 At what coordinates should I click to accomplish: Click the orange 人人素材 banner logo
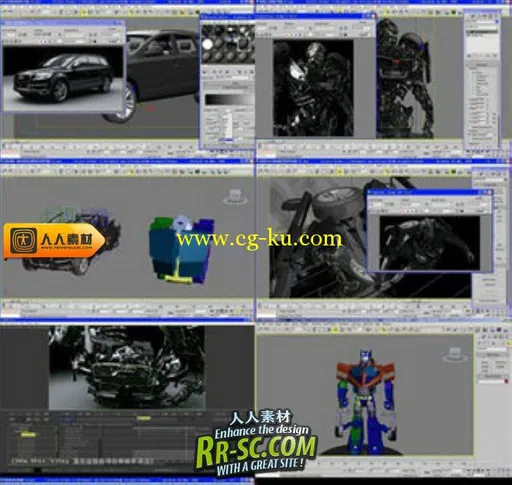(x=54, y=241)
